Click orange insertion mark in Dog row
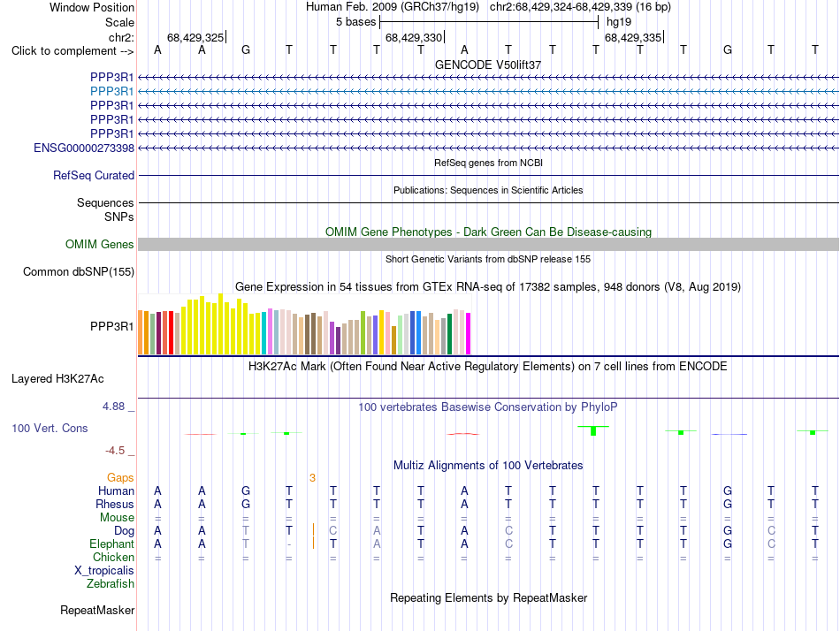 [313, 529]
